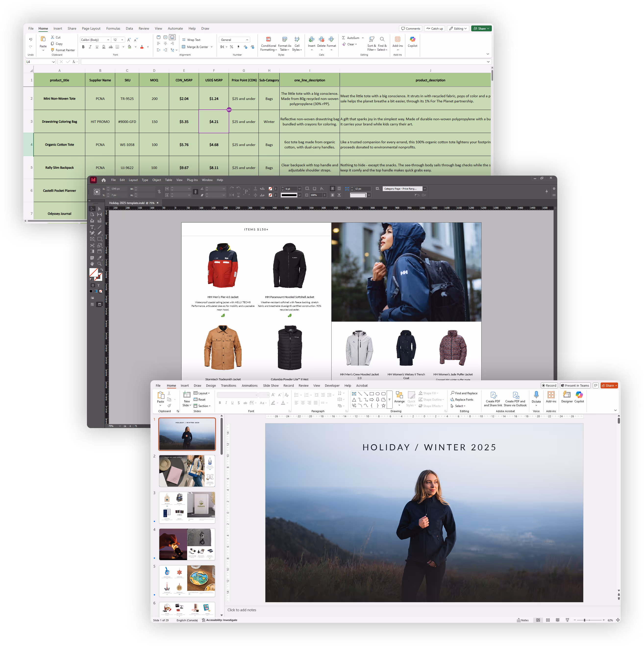Open the Transitions tab in PowerPoint

(x=228, y=385)
